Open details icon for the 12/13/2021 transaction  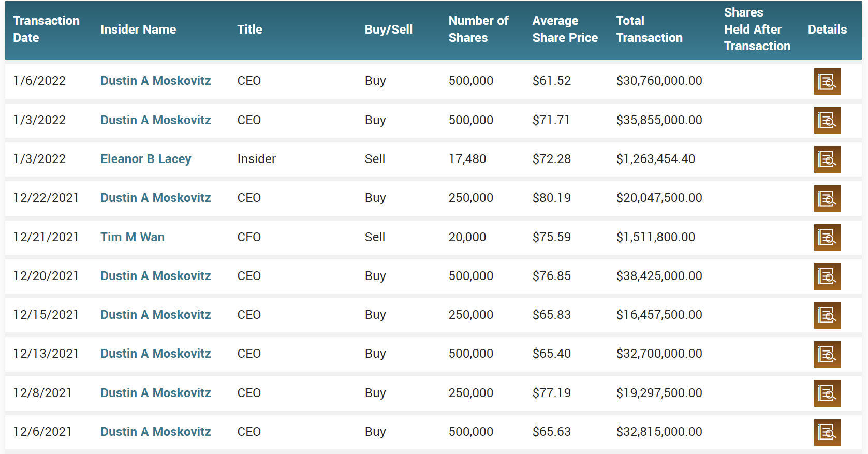pyautogui.click(x=827, y=355)
